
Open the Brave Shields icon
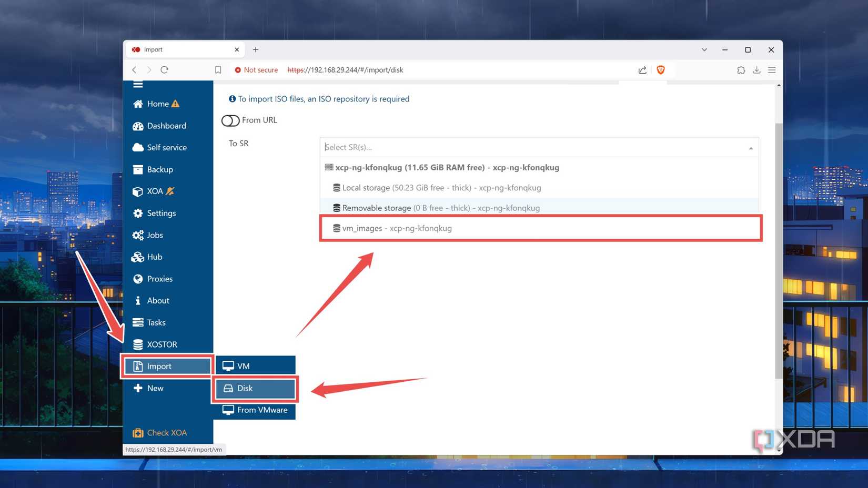[x=661, y=70]
